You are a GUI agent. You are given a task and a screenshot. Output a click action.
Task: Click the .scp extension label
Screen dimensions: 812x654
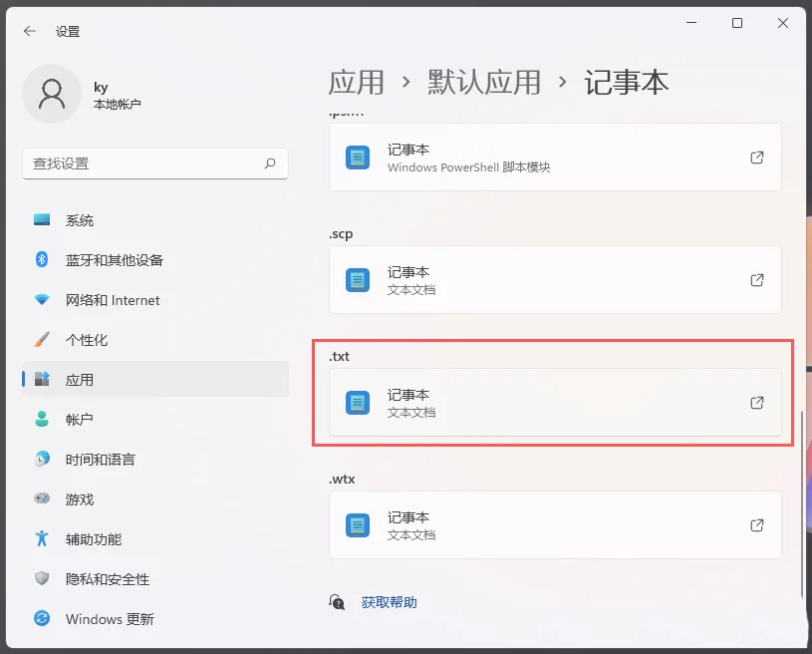point(341,234)
